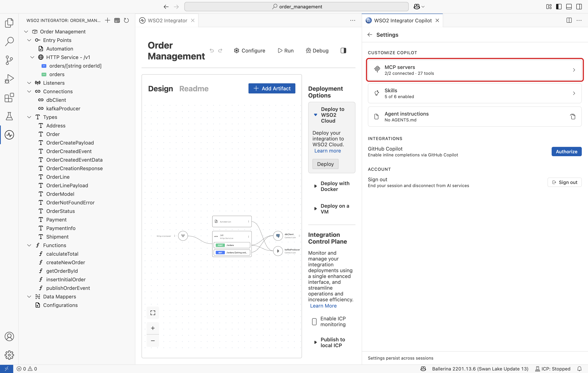Expand Deploy with Docker option
Screen dimensions: 588x373
point(316,186)
